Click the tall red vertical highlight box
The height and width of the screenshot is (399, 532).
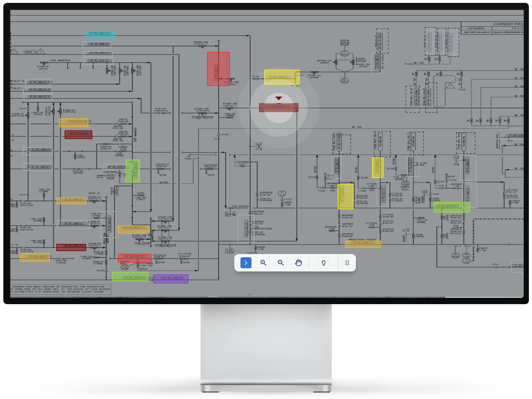(218, 69)
